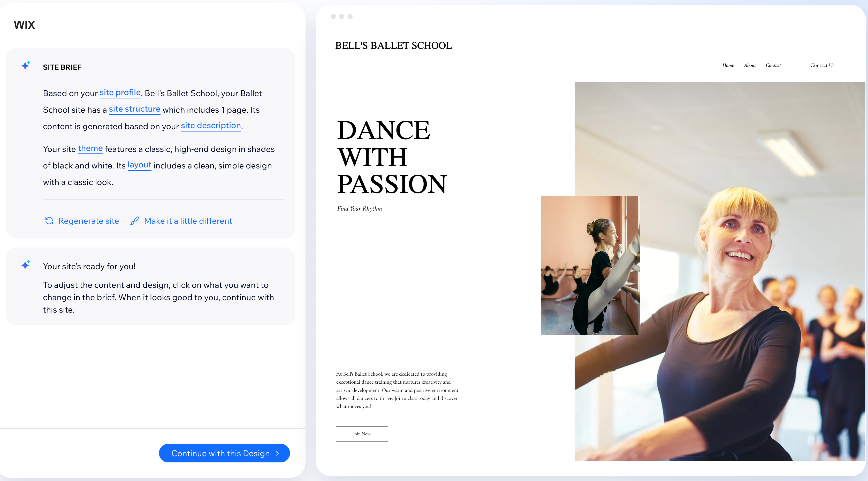Click the first browser dot control
868x481 pixels.
(333, 17)
